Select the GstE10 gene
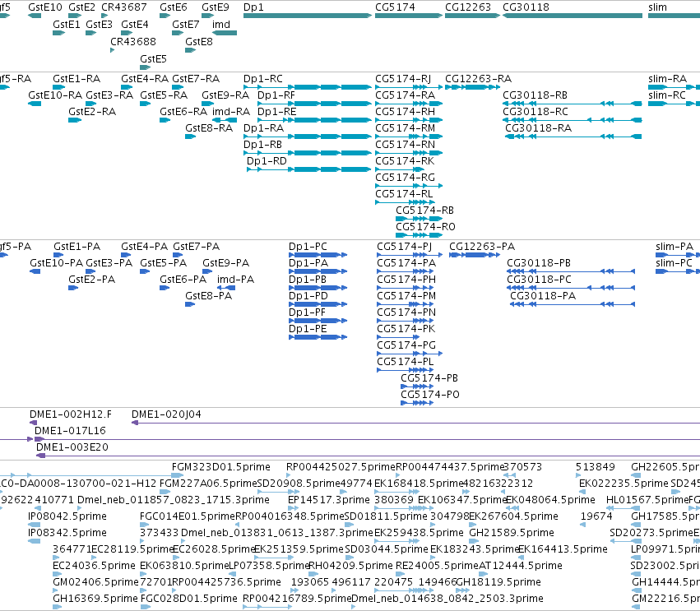 coord(35,16)
